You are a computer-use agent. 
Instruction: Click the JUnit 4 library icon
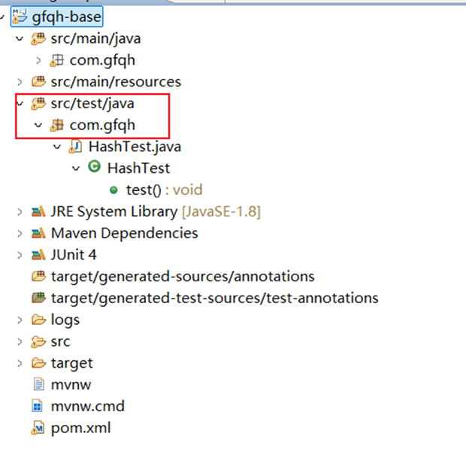(38, 255)
